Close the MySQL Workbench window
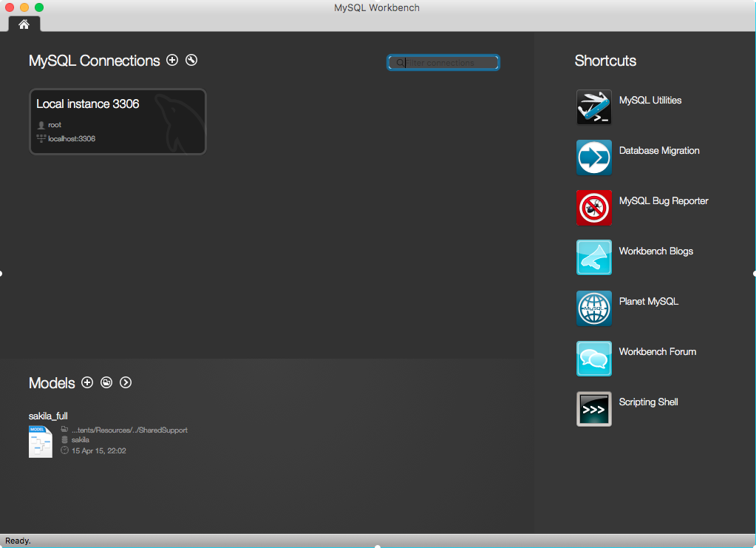Screen dimensions: 756x548 click(9, 7)
